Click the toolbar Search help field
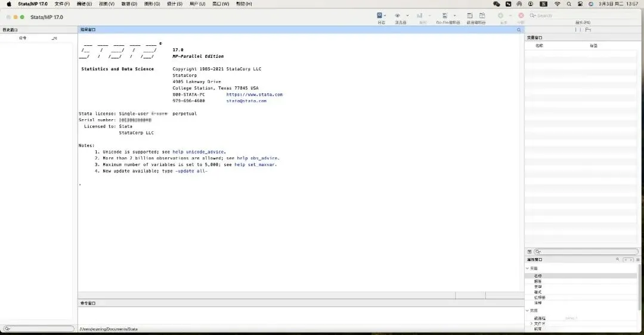The width and height of the screenshot is (644, 335). pyautogui.click(x=583, y=15)
